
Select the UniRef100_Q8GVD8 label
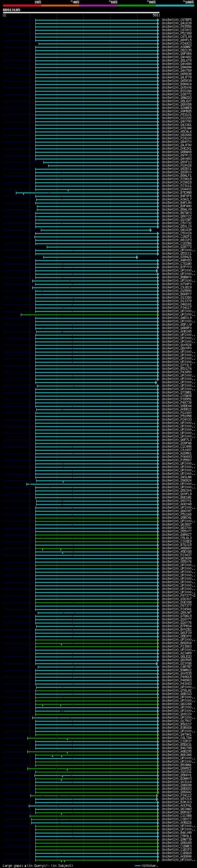(176, 104)
